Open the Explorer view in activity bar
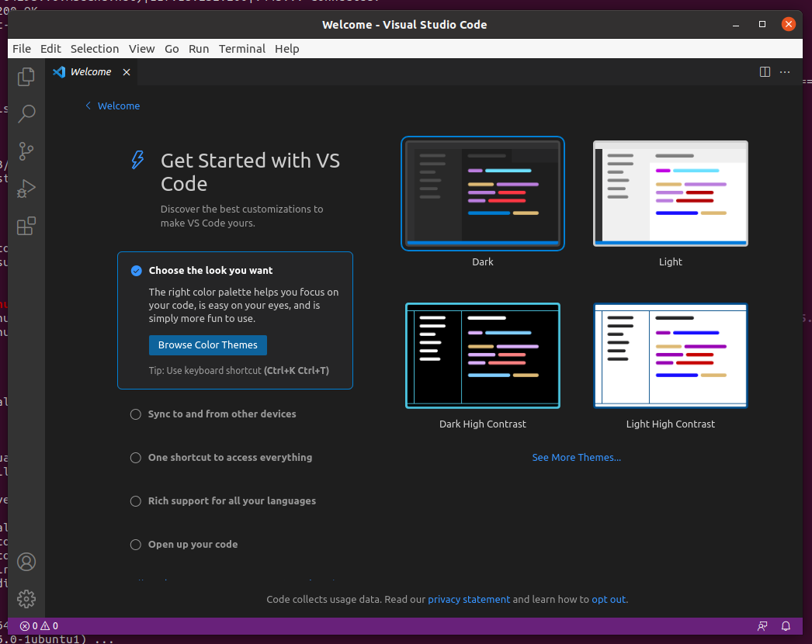 26,77
